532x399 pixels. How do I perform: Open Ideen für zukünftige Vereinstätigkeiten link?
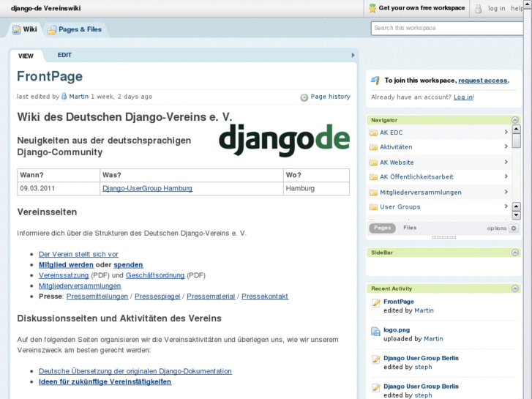[x=105, y=381]
